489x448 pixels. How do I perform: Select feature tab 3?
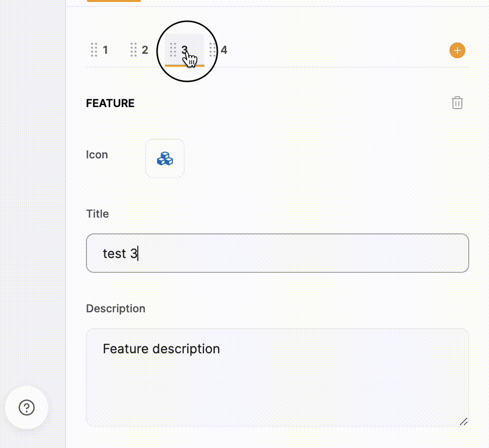185,50
